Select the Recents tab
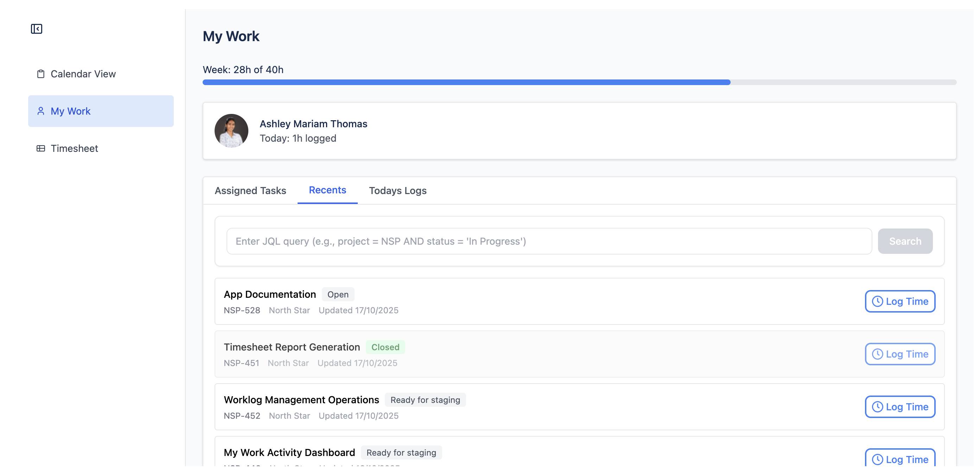980x469 pixels. coord(327,190)
